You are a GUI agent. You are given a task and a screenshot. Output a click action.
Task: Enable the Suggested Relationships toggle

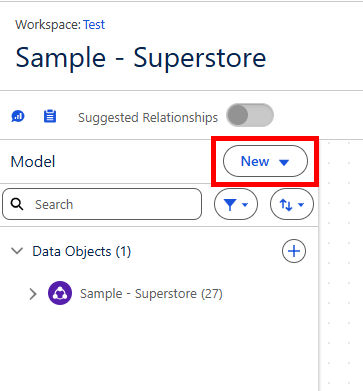coord(250,115)
